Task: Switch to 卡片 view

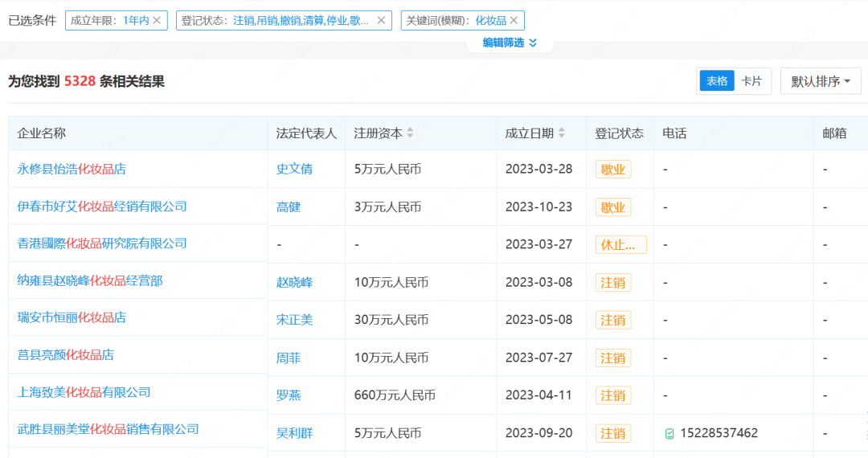Action: coord(751,81)
